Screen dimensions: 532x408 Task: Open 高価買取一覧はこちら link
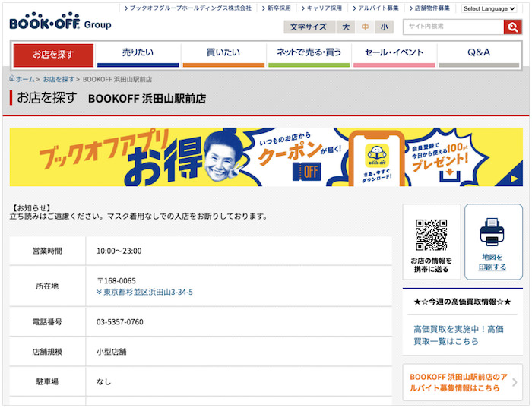point(458,335)
